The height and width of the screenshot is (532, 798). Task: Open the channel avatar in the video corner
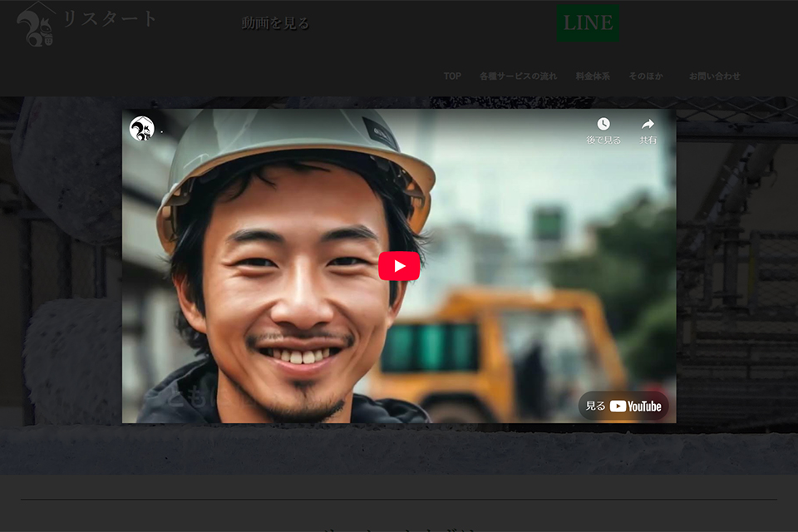pyautogui.click(x=142, y=129)
